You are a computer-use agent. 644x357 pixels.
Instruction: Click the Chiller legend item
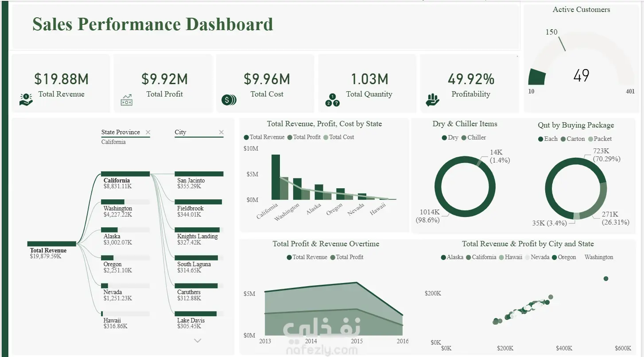coord(473,138)
